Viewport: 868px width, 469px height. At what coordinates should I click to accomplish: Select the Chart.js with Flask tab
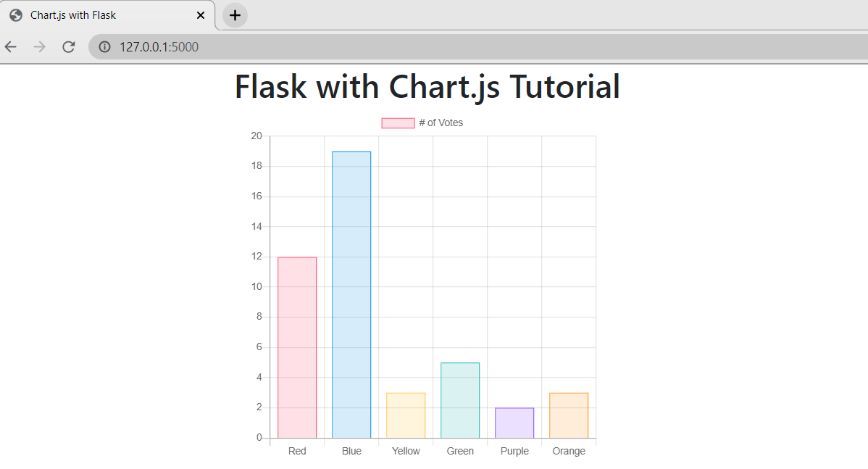[x=107, y=15]
